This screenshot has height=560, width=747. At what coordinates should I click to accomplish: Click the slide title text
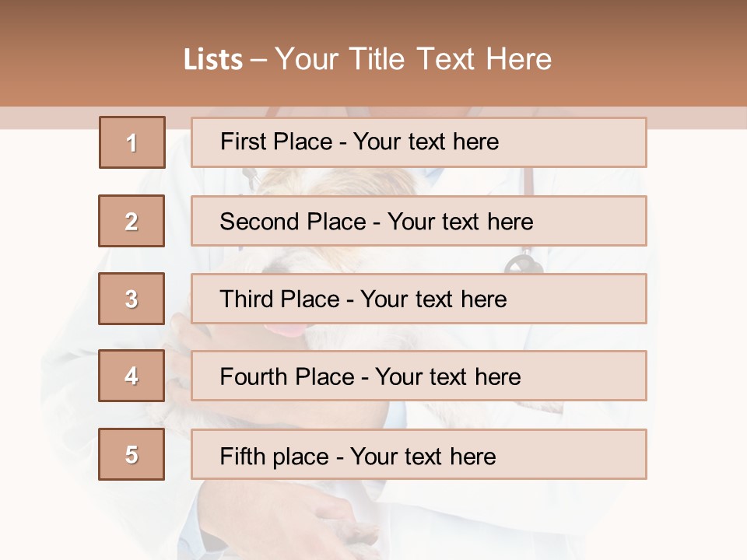368,59
